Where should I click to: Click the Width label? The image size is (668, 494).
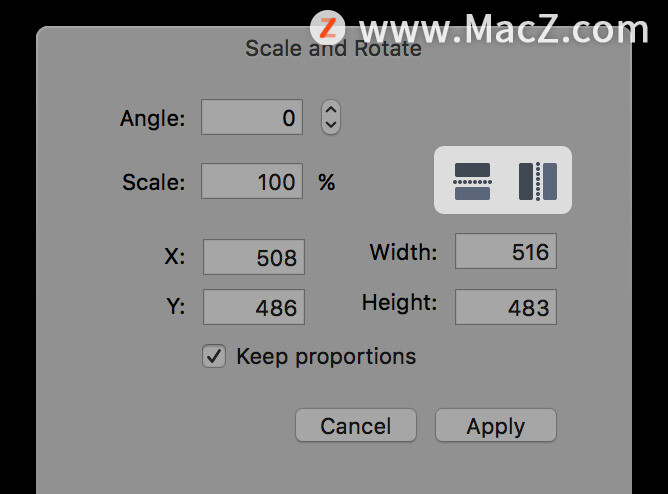point(403,252)
